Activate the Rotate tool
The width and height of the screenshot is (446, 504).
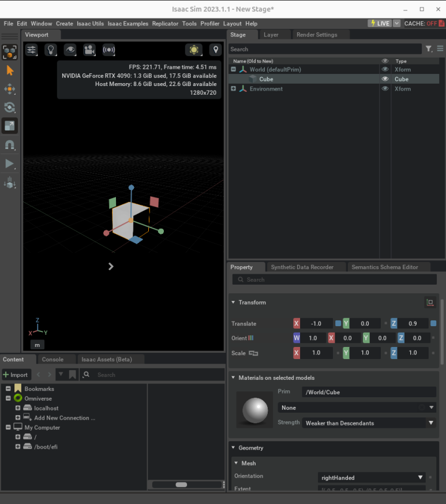[x=10, y=107]
